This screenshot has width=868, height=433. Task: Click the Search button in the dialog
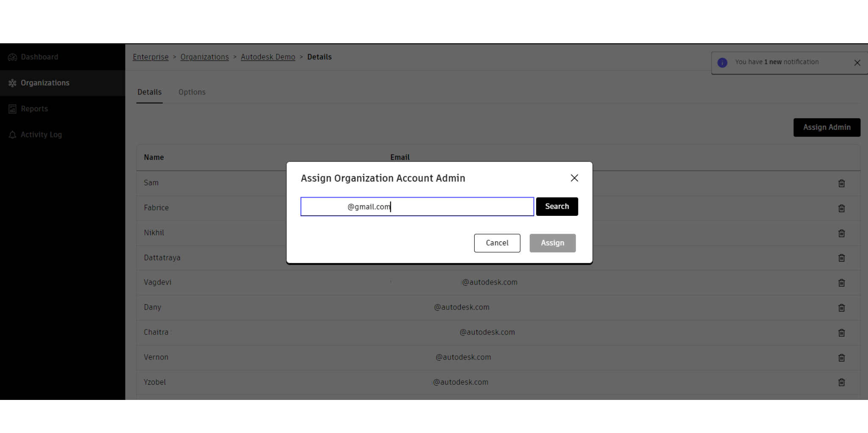click(x=556, y=207)
